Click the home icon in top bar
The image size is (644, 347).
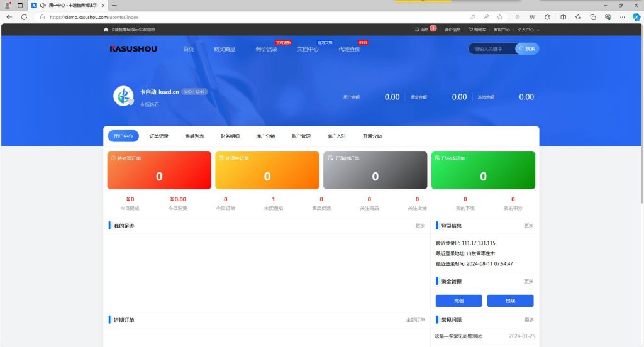coord(106,30)
